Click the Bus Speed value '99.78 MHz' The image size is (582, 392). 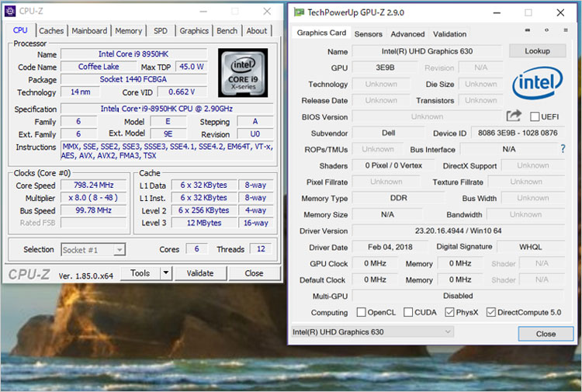(94, 210)
